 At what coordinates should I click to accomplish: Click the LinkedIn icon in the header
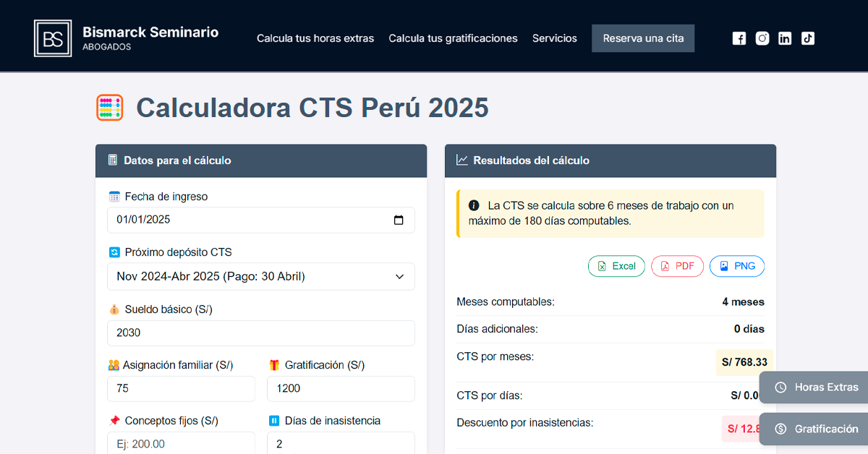pos(785,38)
